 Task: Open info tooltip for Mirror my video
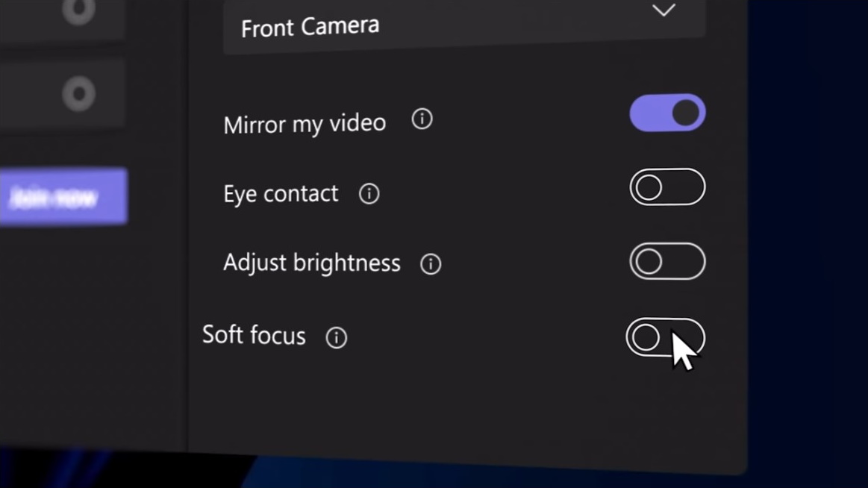(422, 119)
